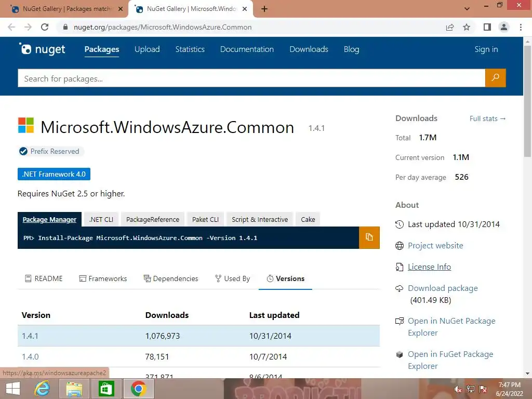Focus the Search for packages field

(251, 78)
